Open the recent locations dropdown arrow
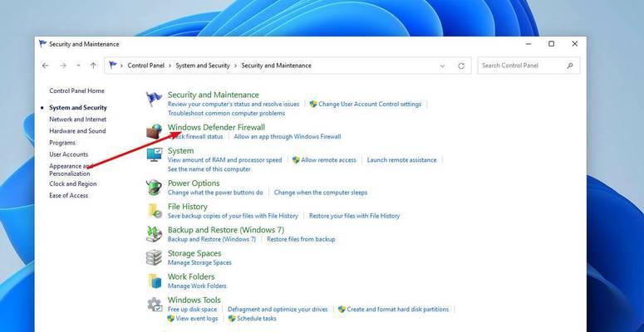This screenshot has height=332, width=644. click(x=78, y=66)
